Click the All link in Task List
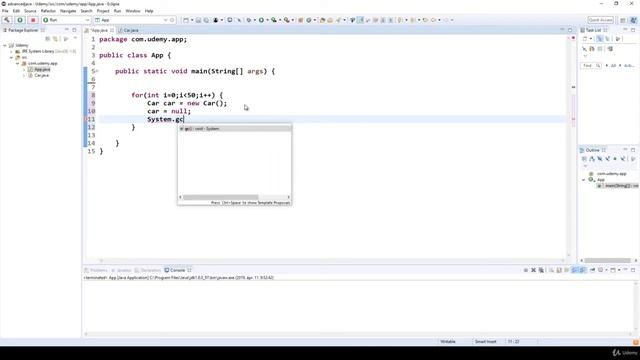This screenshot has height=360, width=640. [613, 66]
